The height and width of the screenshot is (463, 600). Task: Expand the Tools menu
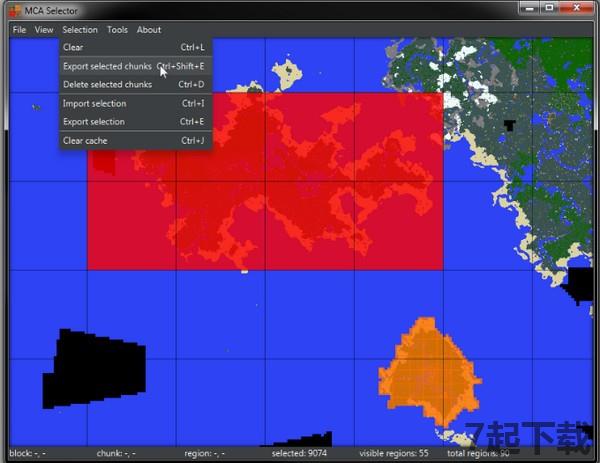pos(117,30)
